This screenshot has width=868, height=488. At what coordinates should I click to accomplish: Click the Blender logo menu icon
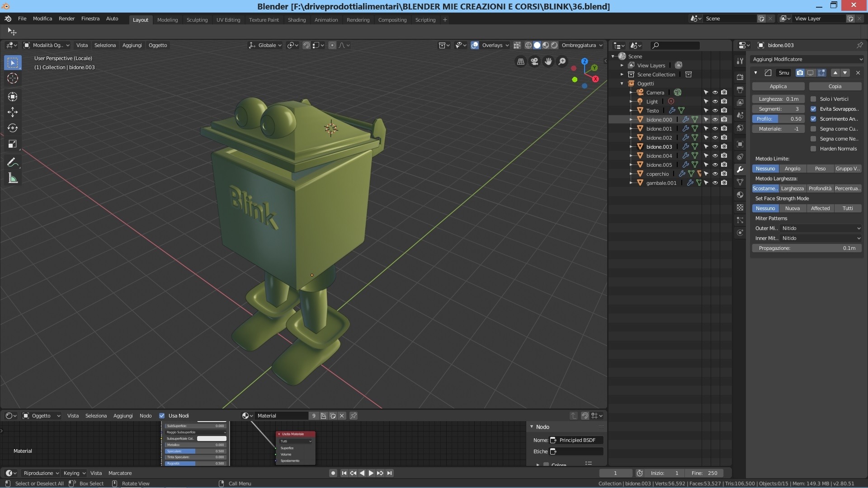[x=8, y=19]
